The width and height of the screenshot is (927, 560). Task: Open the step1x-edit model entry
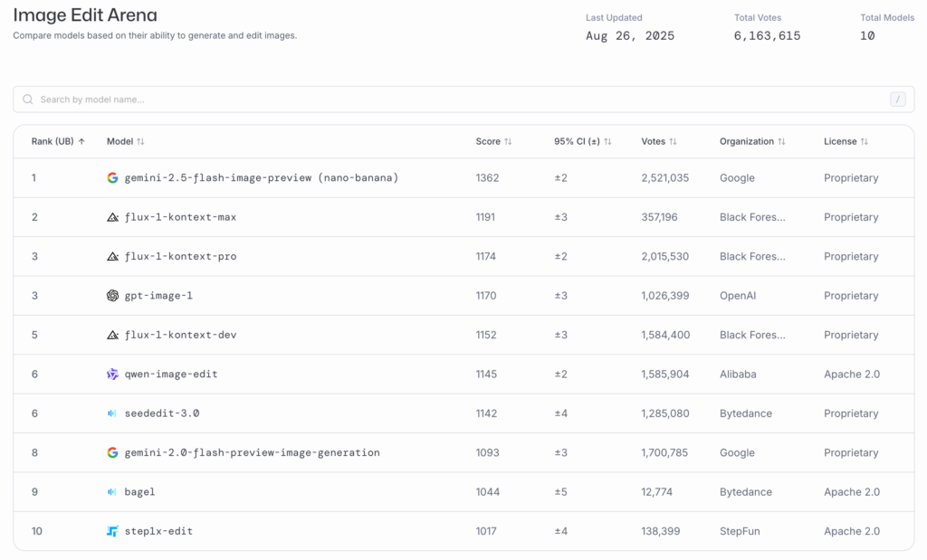[x=158, y=531]
